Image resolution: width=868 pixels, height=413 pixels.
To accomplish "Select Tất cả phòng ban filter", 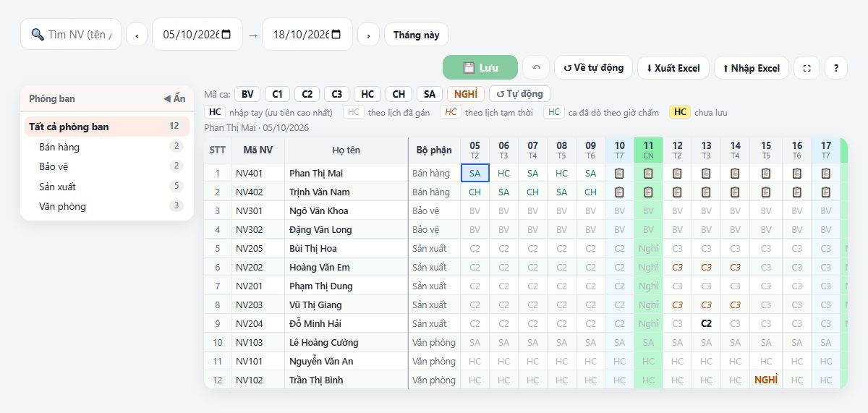I will pyautogui.click(x=107, y=127).
